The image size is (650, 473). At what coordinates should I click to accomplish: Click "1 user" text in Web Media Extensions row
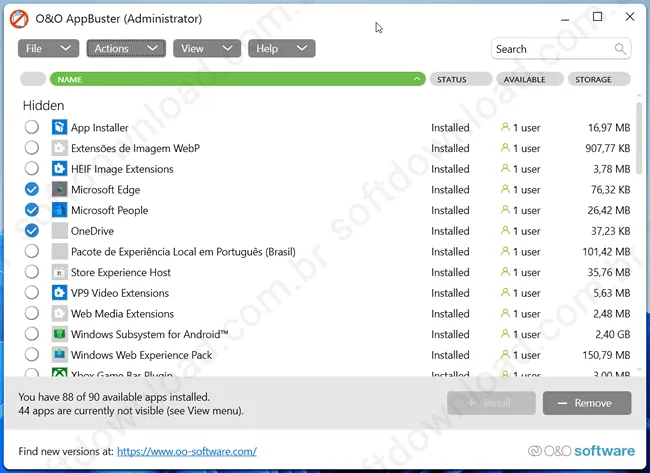pos(527,314)
